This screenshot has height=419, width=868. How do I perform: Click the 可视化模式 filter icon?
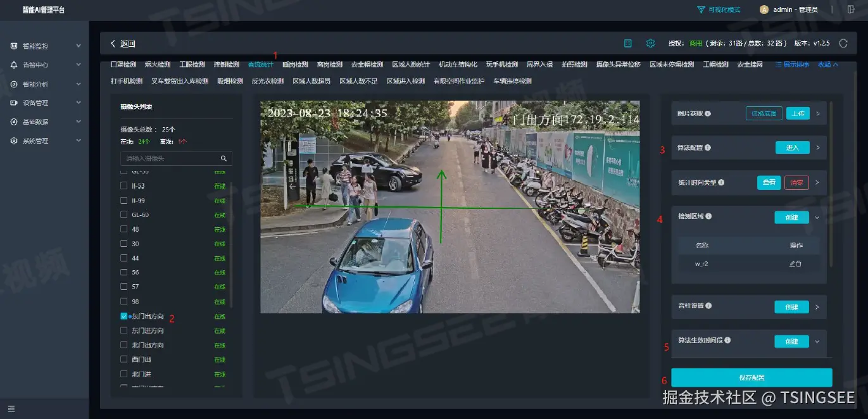coord(701,9)
